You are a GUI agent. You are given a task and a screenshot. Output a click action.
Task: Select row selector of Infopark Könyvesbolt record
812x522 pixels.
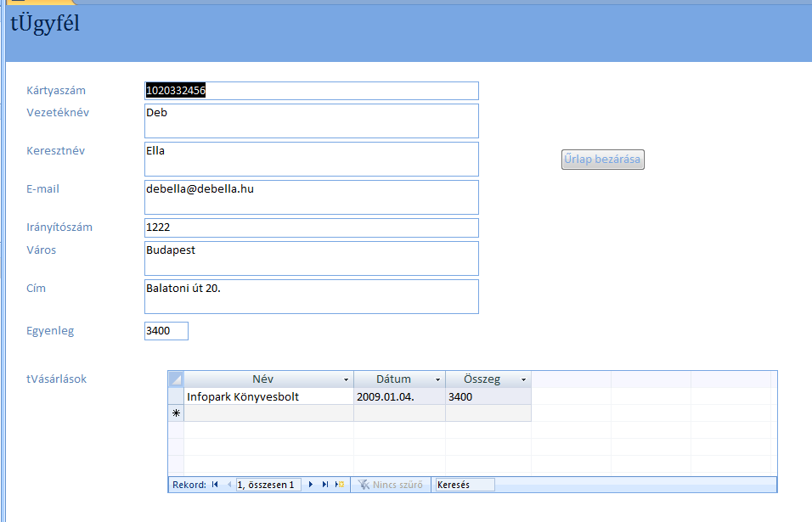176,396
